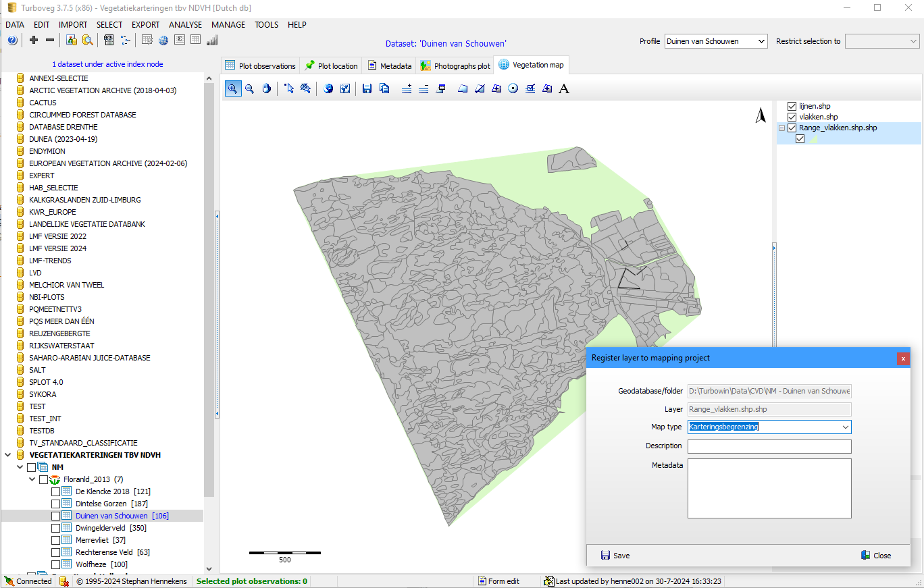The image size is (924, 588).
Task: Click the database search magnifier icon
Action: (x=87, y=41)
